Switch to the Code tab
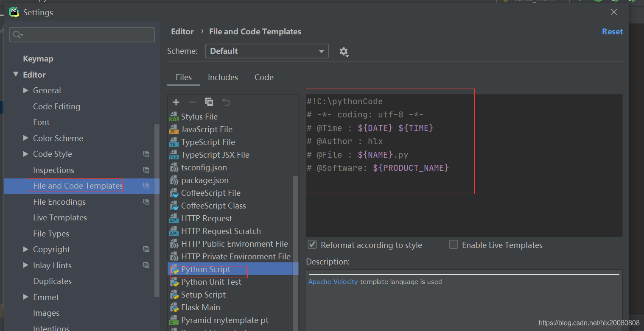 point(264,77)
